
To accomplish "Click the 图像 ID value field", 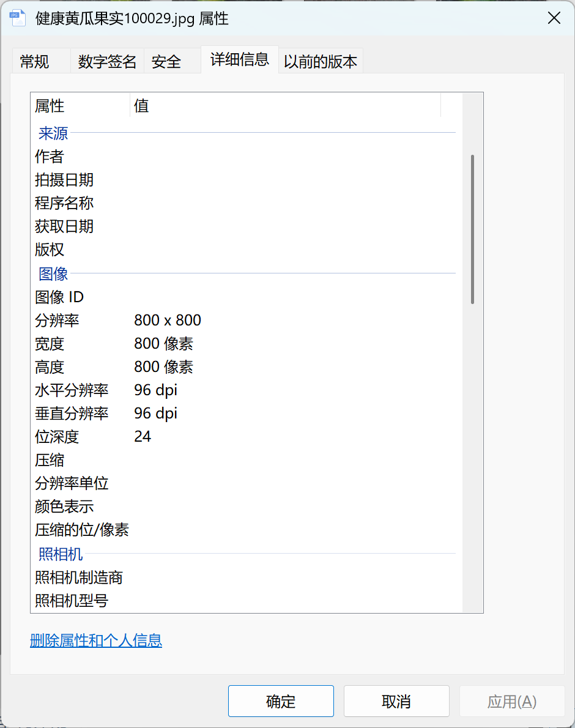I will (245, 297).
